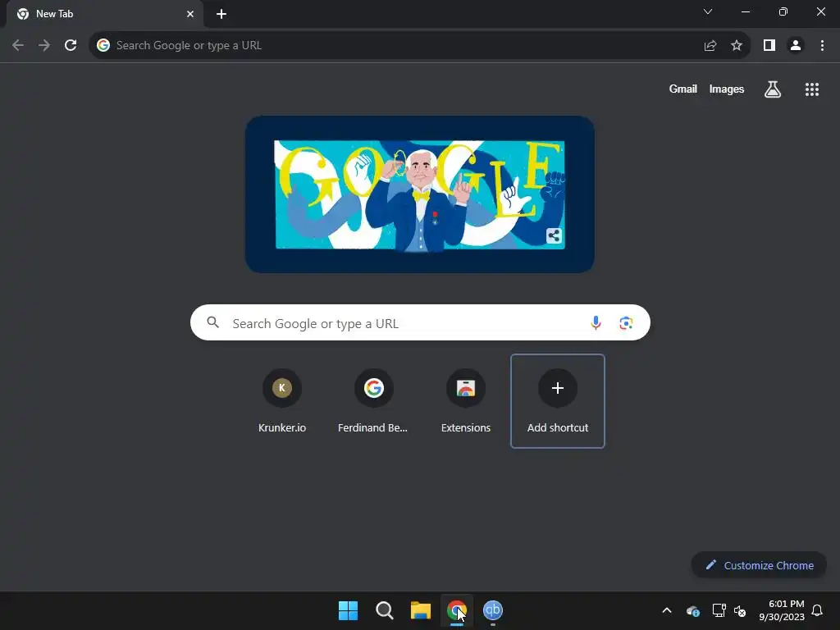Open the network status tray icon
This screenshot has height=630, width=840.
point(719,610)
